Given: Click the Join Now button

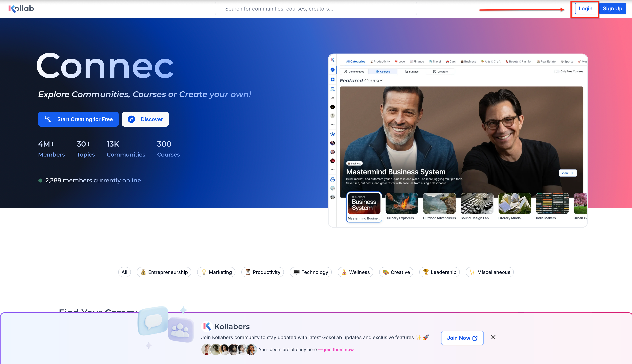Looking at the screenshot, I should click(x=462, y=338).
